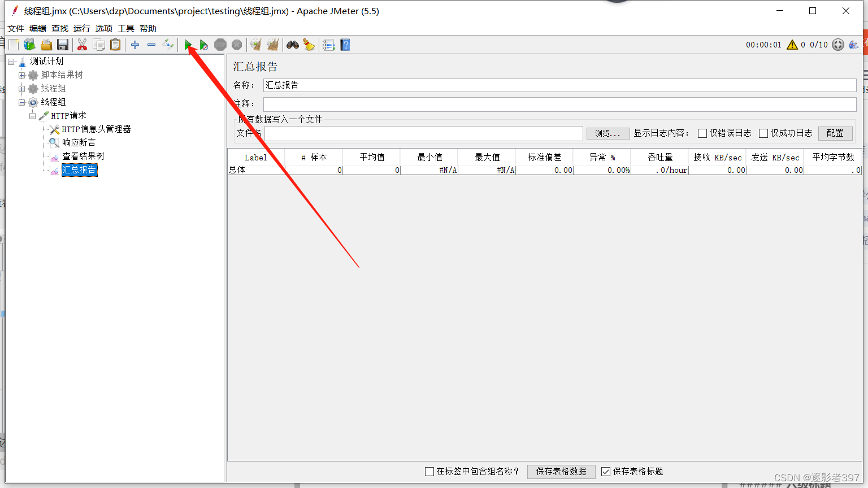Select 汇总报告 in tree
Image resolution: width=868 pixels, height=488 pixels.
pyautogui.click(x=79, y=170)
